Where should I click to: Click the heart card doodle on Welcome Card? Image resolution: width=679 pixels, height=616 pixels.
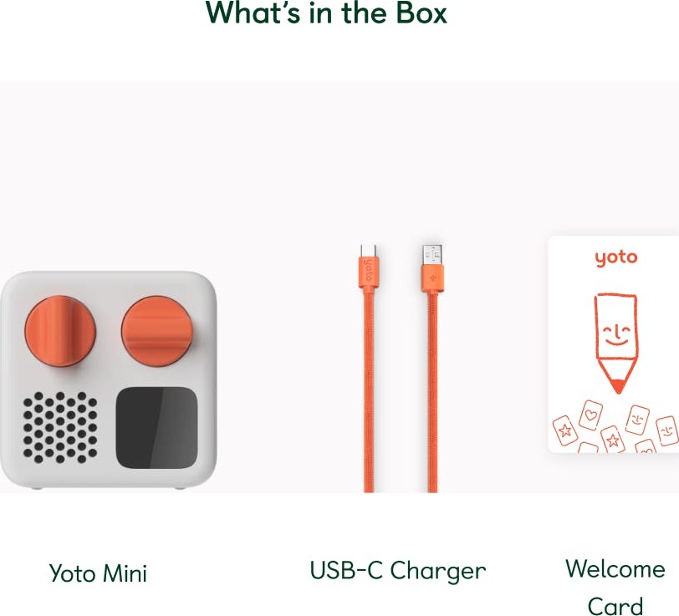[x=590, y=415]
